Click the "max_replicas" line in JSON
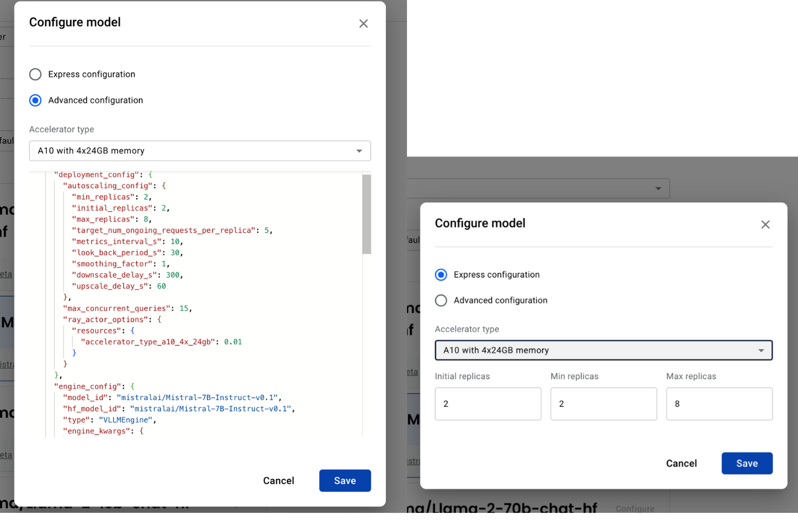This screenshot has width=798, height=532. (112, 219)
